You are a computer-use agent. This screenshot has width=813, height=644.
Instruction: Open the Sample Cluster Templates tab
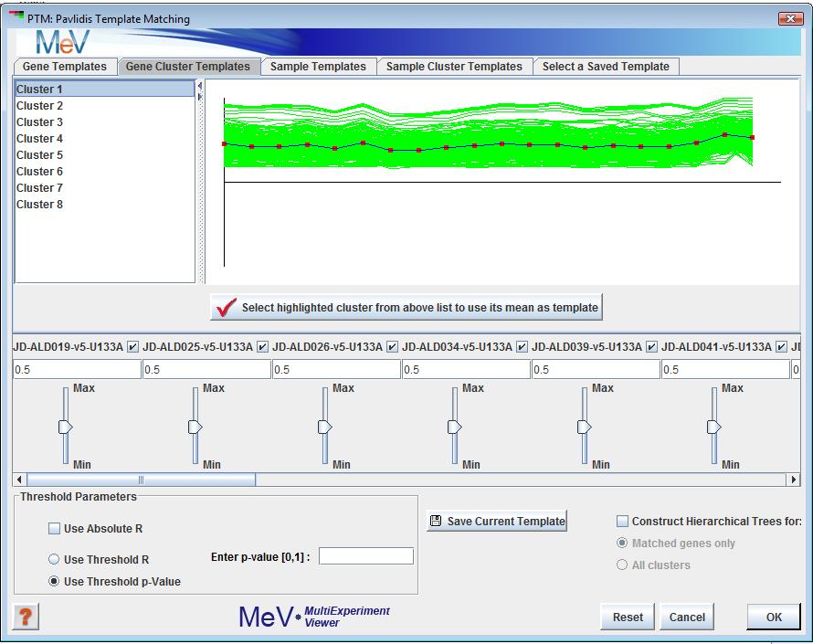(x=454, y=67)
